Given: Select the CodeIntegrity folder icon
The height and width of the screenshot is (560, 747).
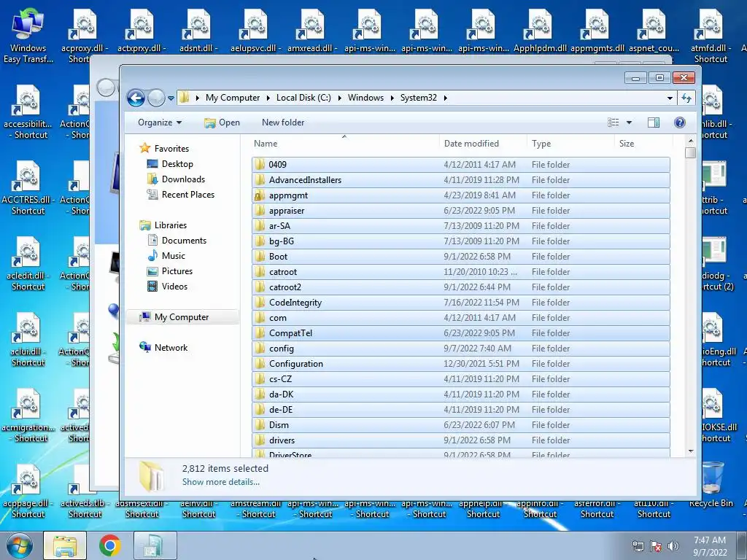Looking at the screenshot, I should 259,303.
